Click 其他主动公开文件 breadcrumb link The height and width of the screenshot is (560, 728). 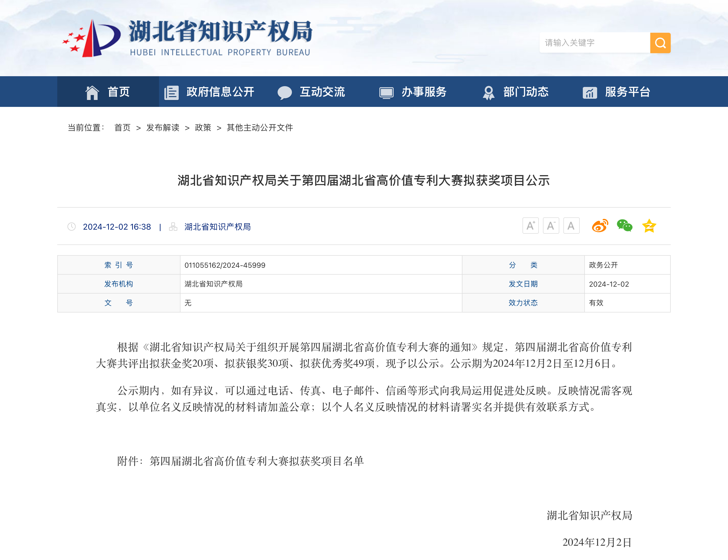259,128
